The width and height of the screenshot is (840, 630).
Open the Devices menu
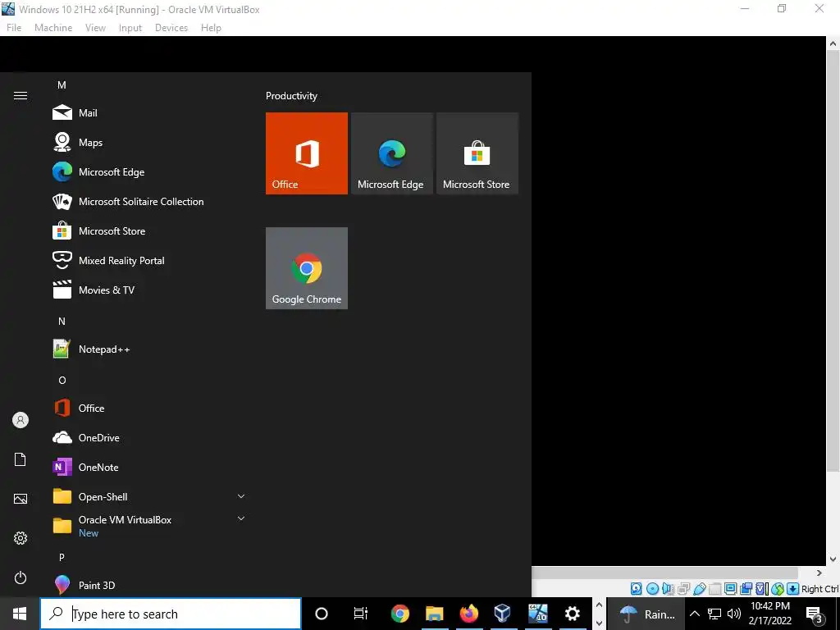pyautogui.click(x=171, y=27)
